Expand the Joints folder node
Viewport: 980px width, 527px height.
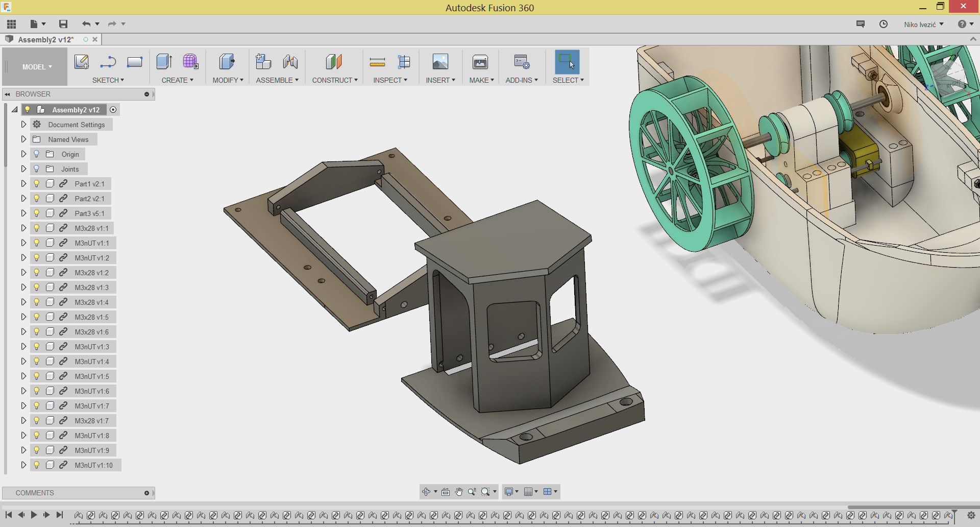23,169
